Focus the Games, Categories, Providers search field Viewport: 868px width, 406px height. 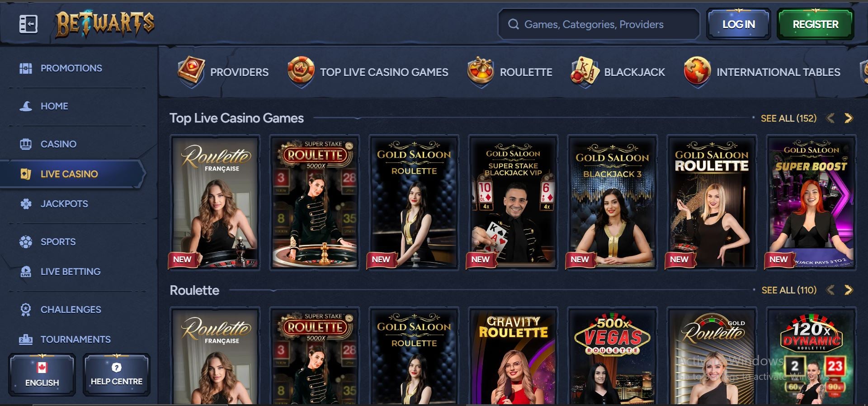point(599,24)
